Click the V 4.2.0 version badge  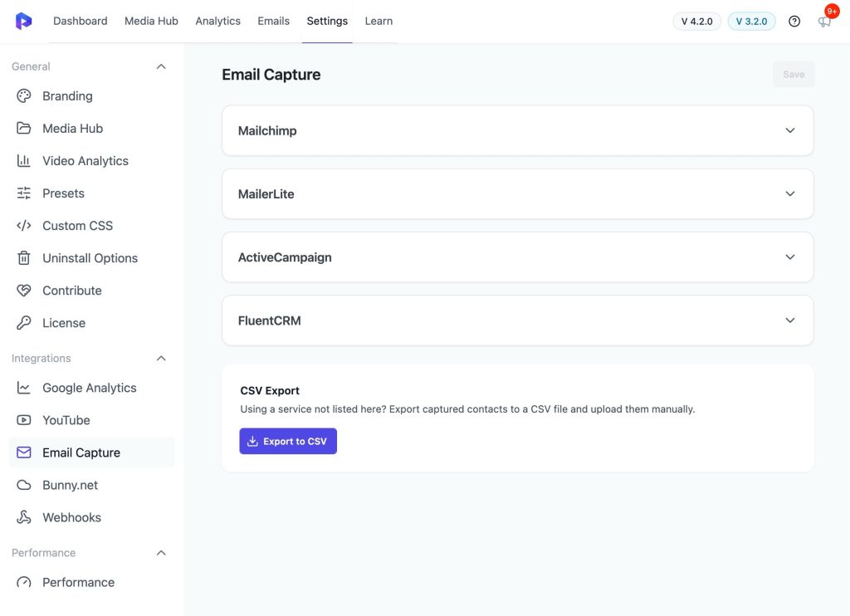click(697, 21)
